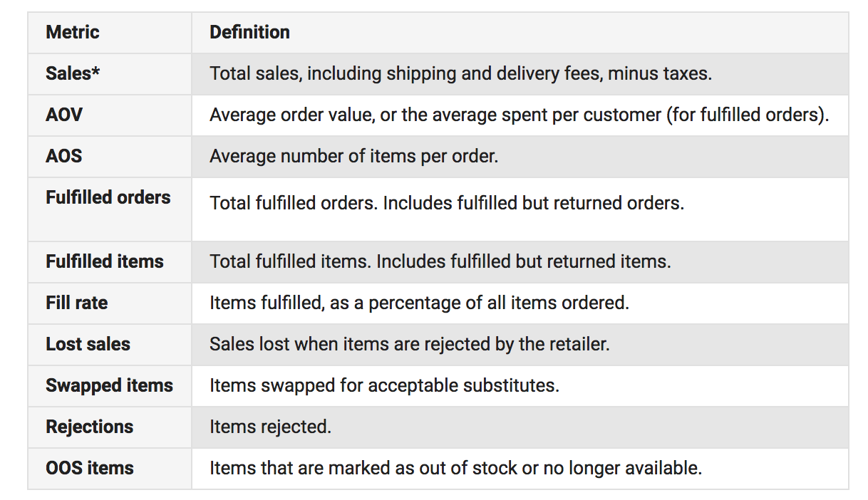The image size is (868, 500).
Task: Click the AOS metric cell
Action: (64, 156)
